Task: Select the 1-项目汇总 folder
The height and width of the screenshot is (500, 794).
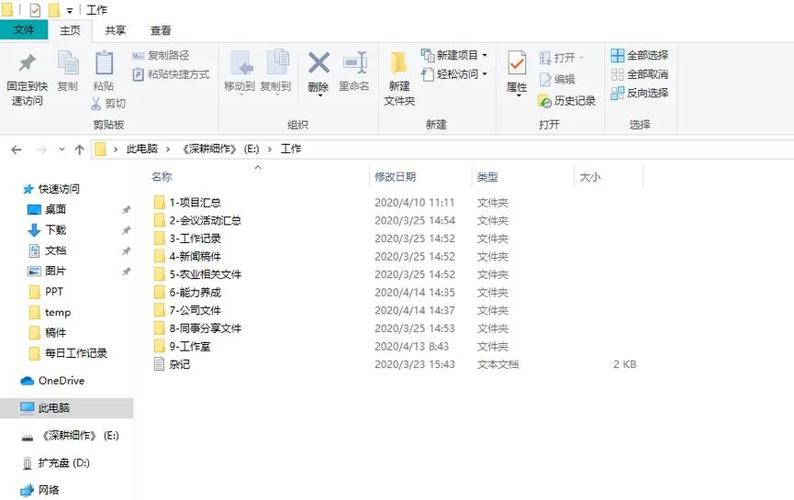Action: coord(194,202)
